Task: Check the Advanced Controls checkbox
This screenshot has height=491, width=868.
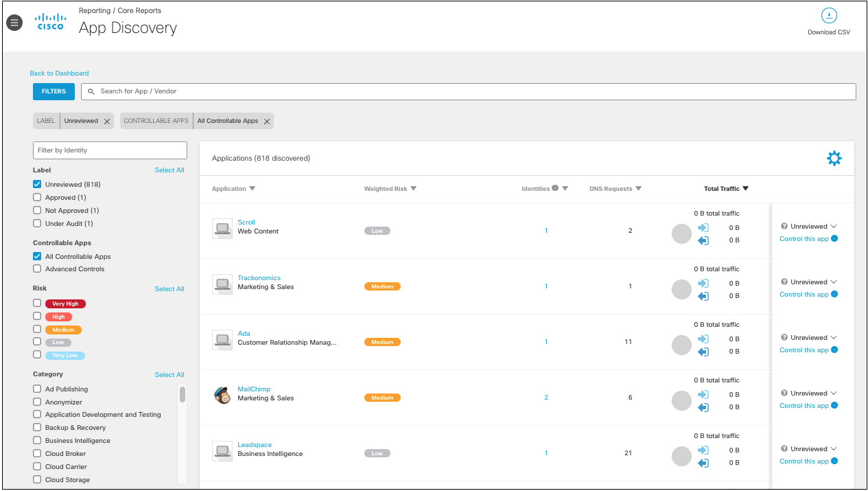Action: 37,269
